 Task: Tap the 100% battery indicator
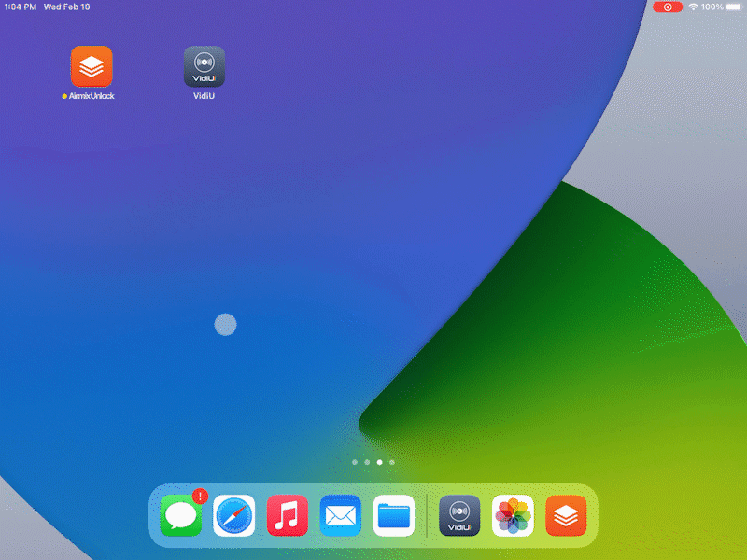[721, 7]
